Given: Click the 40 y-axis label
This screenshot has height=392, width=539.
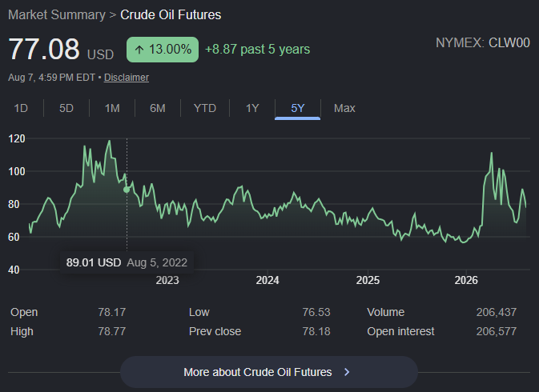Looking at the screenshot, I should click(x=14, y=270).
